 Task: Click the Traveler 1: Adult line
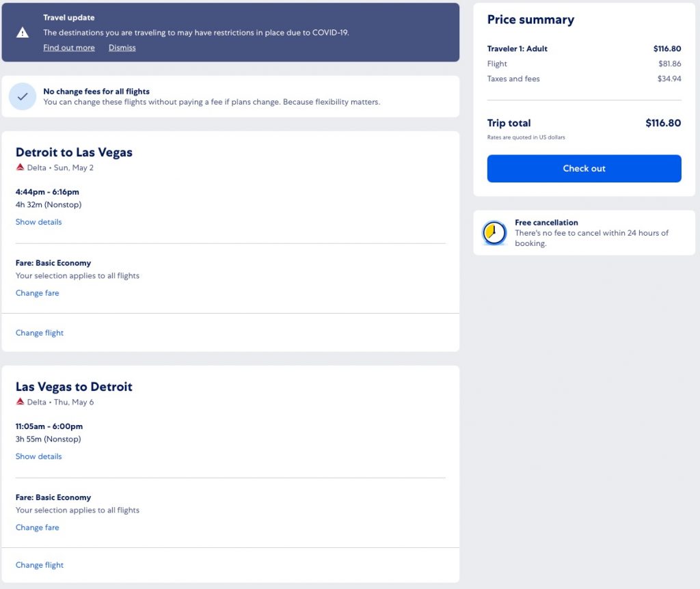pyautogui.click(x=517, y=49)
